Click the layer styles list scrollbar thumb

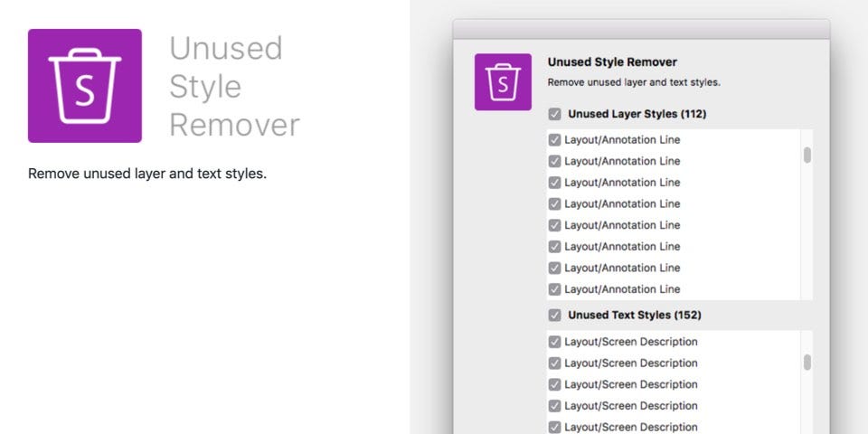[x=807, y=155]
